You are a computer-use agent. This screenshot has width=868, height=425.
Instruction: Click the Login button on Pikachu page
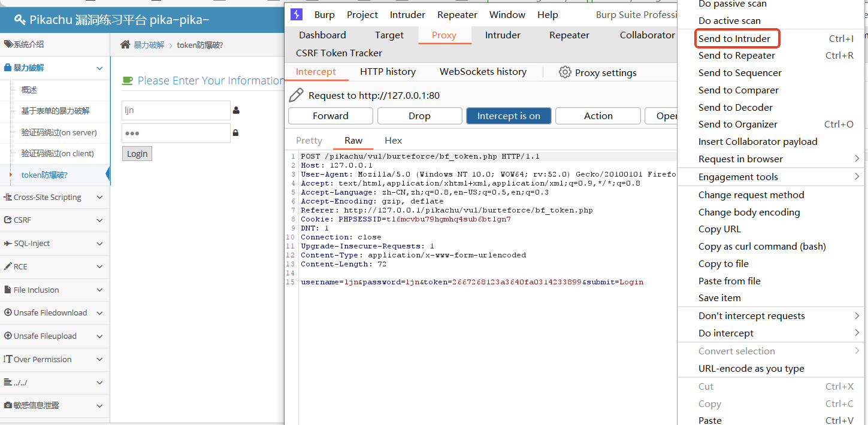pos(137,154)
